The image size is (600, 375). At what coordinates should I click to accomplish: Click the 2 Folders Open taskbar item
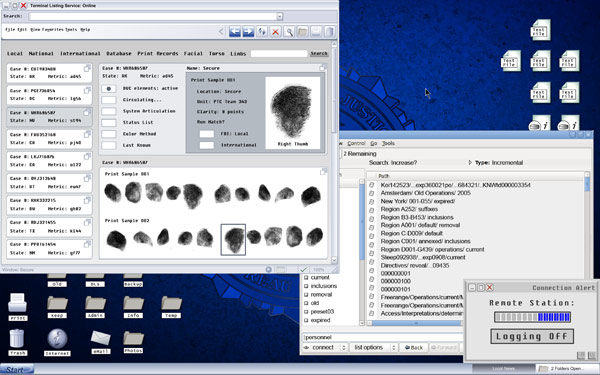coord(566,369)
